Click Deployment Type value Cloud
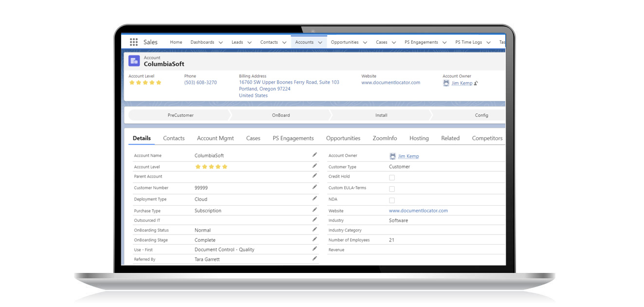The height and width of the screenshot is (307, 644). pos(201,199)
